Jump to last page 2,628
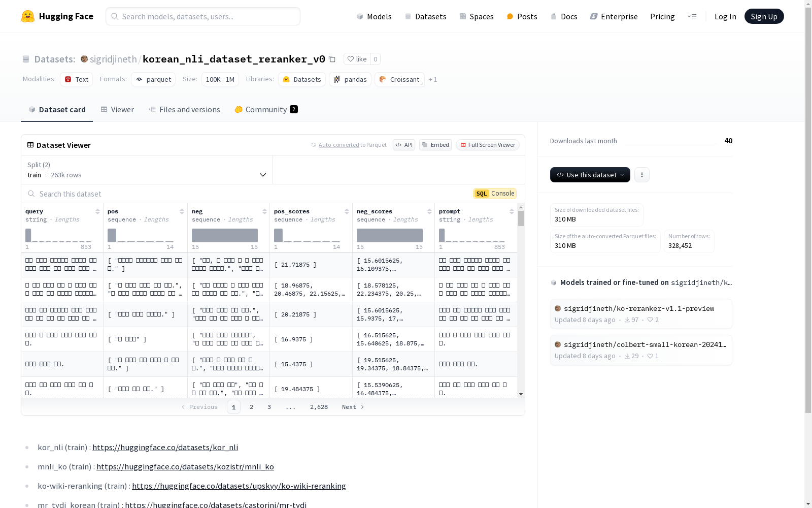 [319, 407]
